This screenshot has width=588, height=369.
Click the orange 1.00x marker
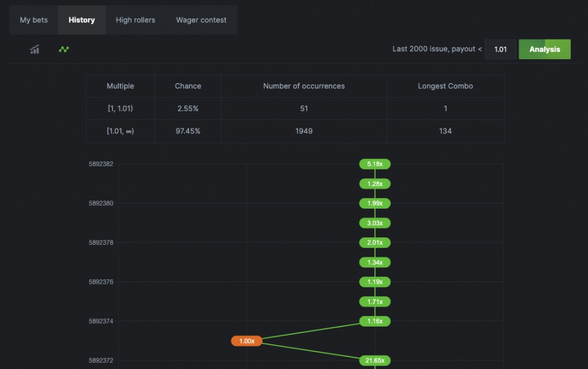click(x=247, y=341)
